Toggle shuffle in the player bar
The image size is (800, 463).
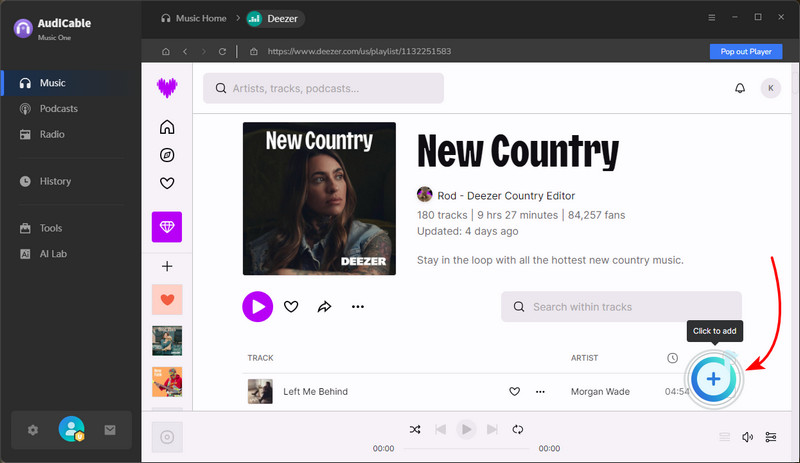point(415,429)
